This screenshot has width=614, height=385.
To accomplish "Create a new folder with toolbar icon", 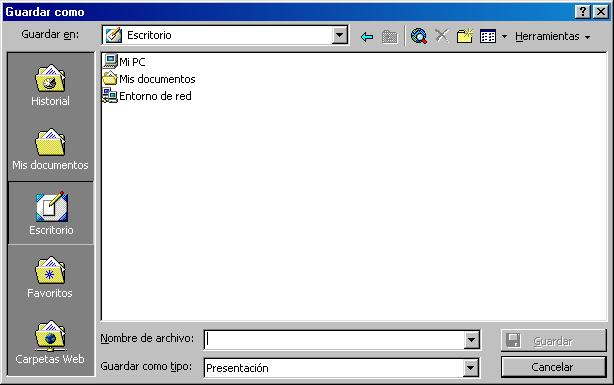I will (x=464, y=36).
